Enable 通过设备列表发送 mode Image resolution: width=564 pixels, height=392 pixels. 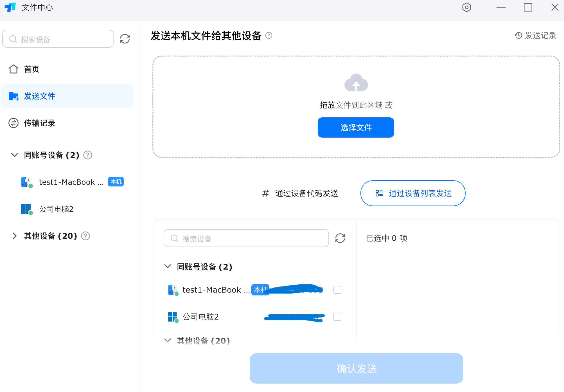tap(412, 193)
